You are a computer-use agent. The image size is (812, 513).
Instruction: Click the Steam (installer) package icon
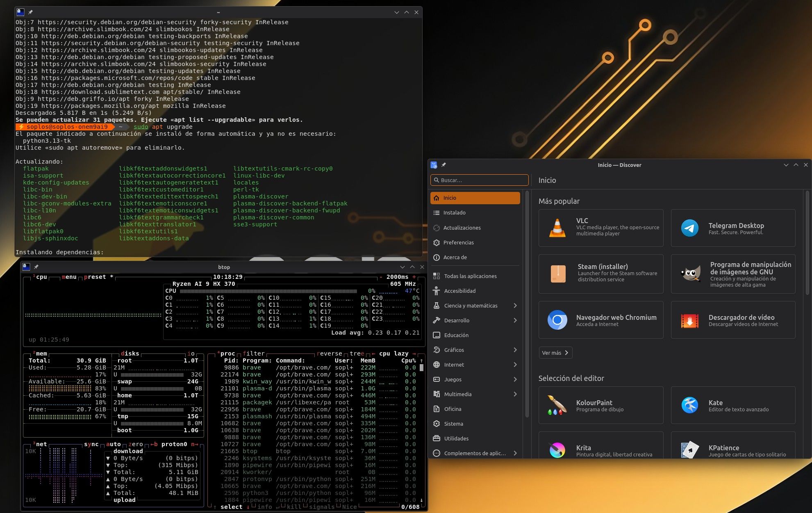[558, 274]
